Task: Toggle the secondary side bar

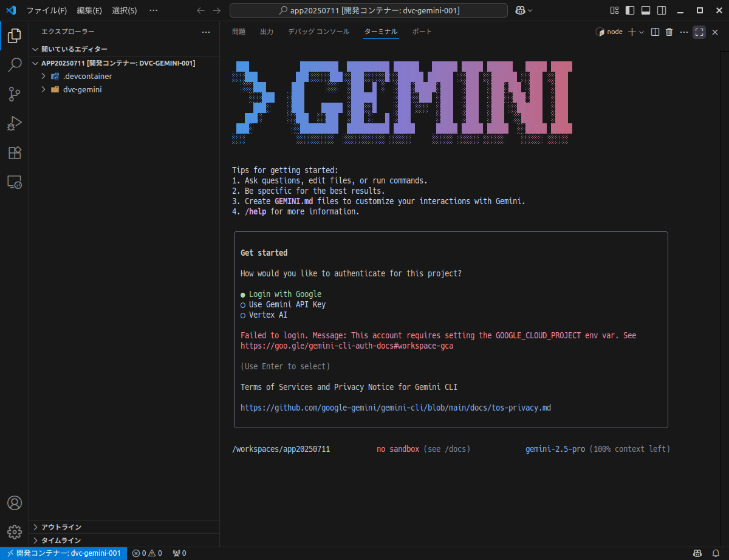Action: [x=662, y=10]
